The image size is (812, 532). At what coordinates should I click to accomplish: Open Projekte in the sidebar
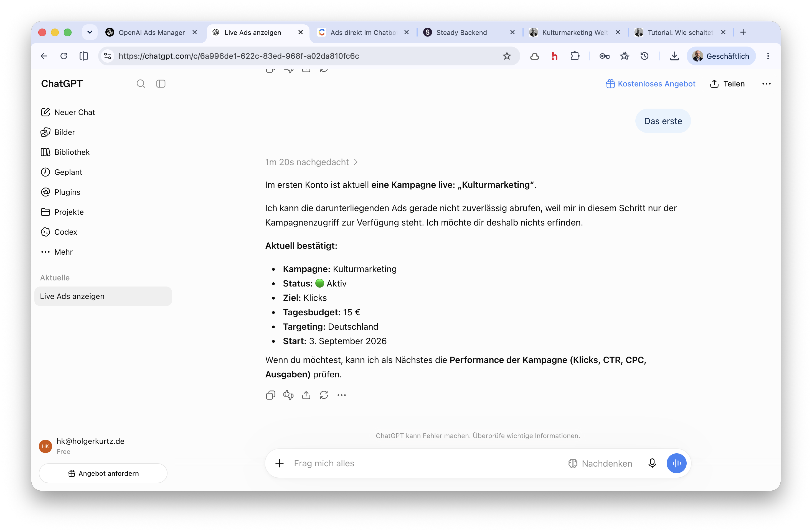(x=103, y=212)
